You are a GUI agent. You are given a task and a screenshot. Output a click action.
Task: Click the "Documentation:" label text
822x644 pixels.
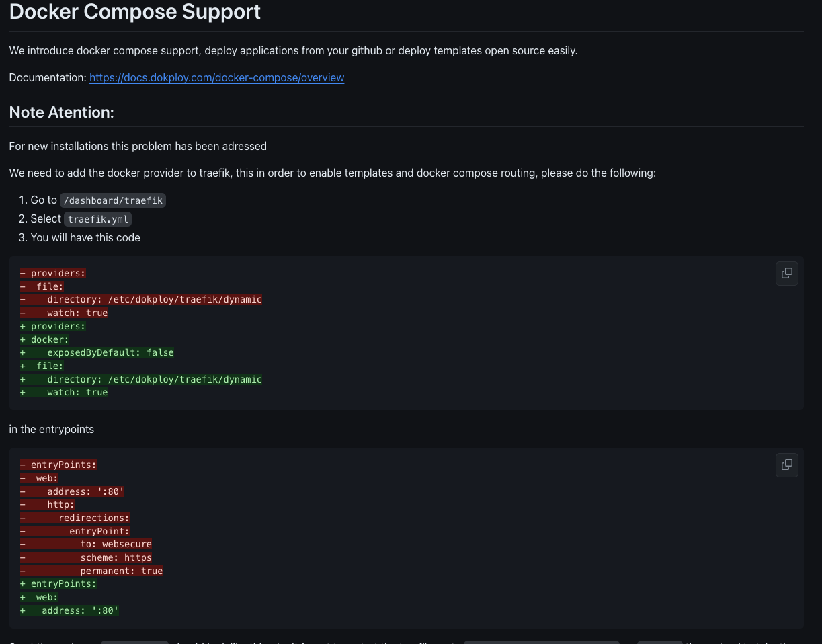point(48,78)
